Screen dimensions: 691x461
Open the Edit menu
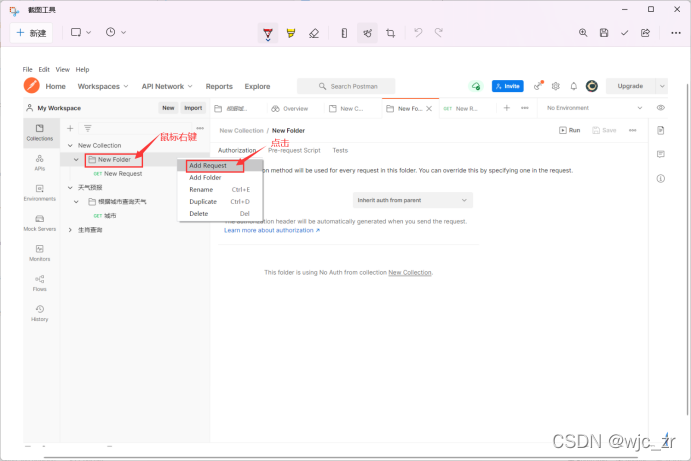coord(44,70)
